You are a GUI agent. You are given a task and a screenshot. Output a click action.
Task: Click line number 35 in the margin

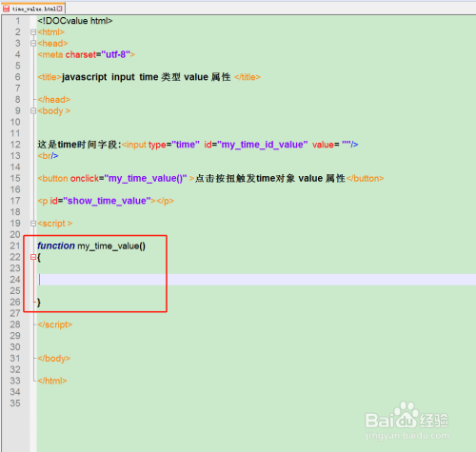click(15, 403)
